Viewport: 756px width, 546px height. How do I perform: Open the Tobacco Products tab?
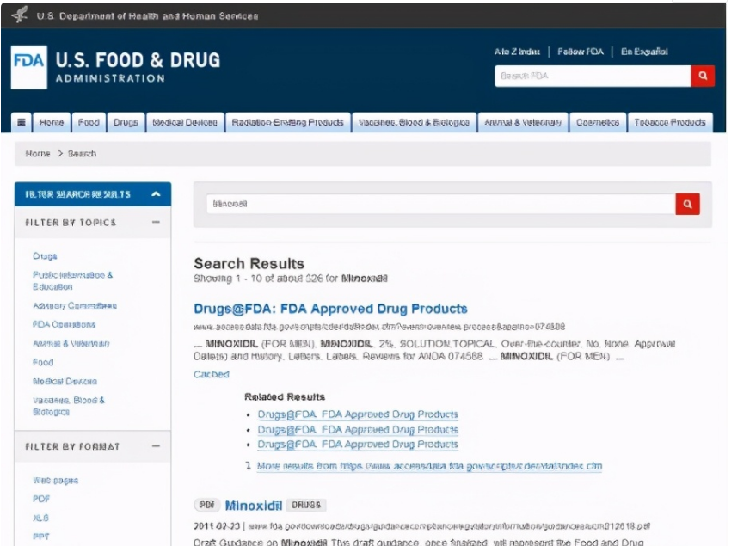pyautogui.click(x=670, y=122)
